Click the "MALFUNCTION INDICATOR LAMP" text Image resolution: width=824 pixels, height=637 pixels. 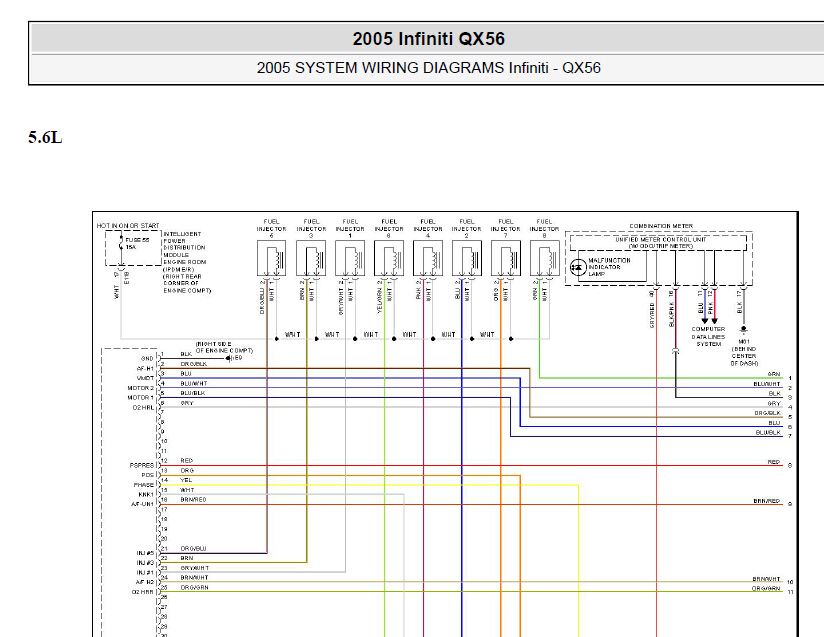609,267
